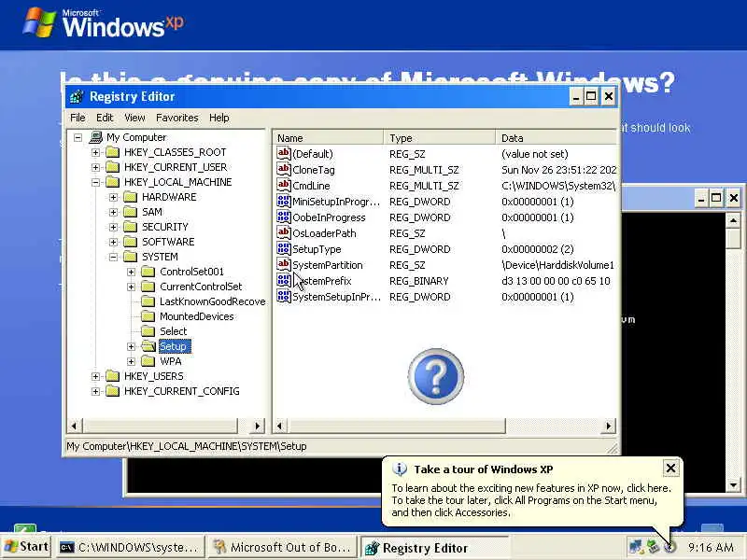
Task: Select the LastKnownGoodRecovery key
Action: point(213,301)
